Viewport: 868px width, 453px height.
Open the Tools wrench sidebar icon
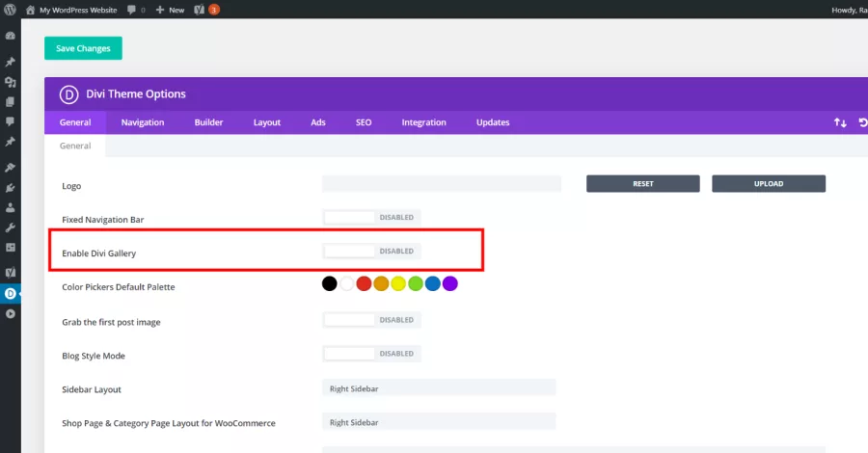(x=10, y=227)
